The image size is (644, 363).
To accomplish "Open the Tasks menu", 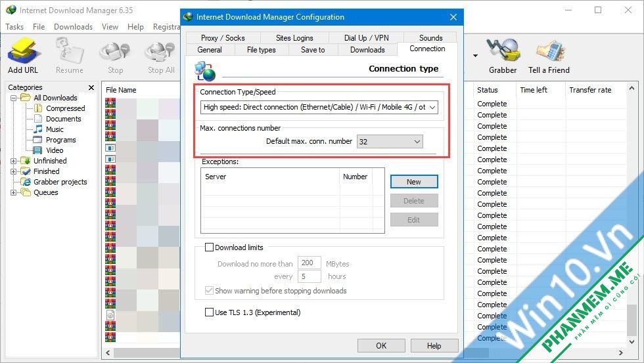I will point(14,27).
